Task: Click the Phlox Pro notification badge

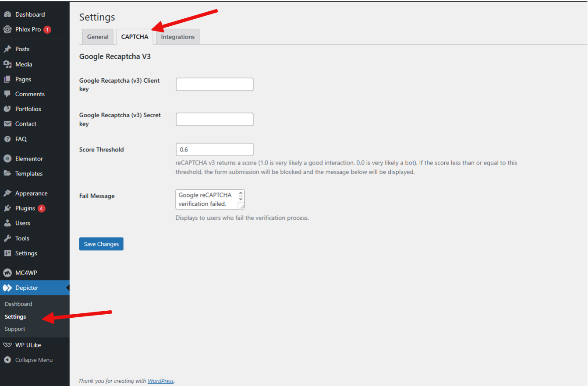Action: (x=47, y=30)
